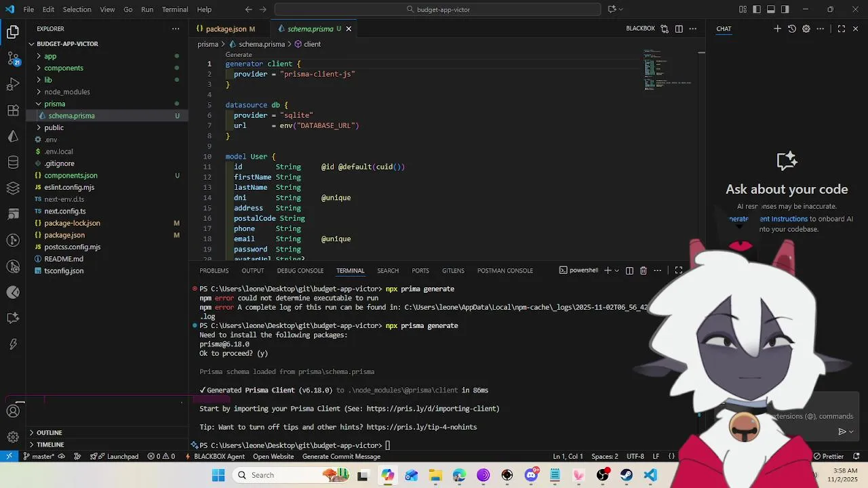Open changes compare icon in editor toolbar
The image size is (868, 488).
pyautogui.click(x=665, y=28)
